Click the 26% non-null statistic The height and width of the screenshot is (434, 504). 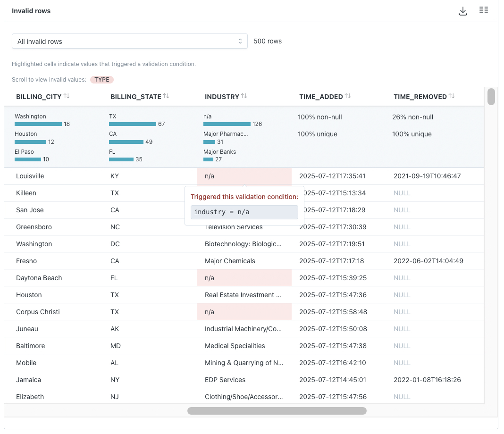pyautogui.click(x=413, y=117)
